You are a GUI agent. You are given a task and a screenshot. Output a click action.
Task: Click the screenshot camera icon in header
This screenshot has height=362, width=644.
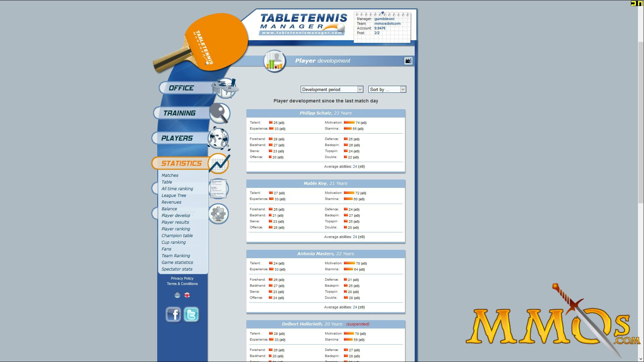pyautogui.click(x=408, y=61)
